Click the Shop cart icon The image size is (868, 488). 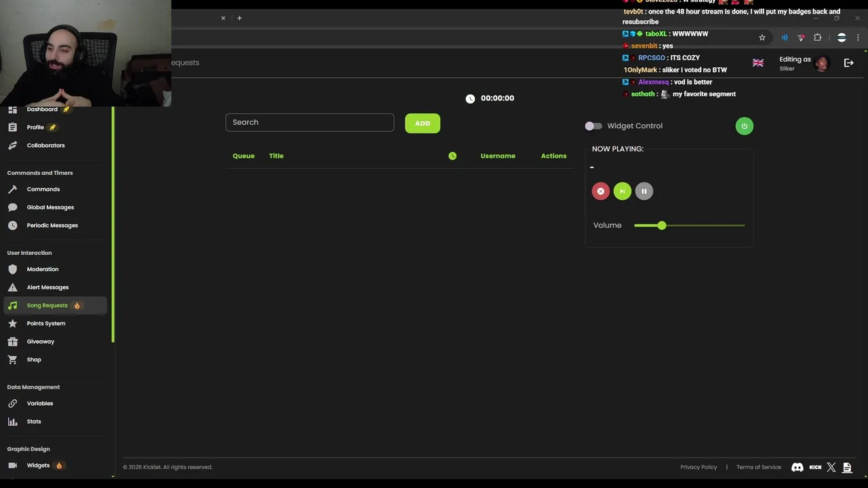tap(12, 359)
